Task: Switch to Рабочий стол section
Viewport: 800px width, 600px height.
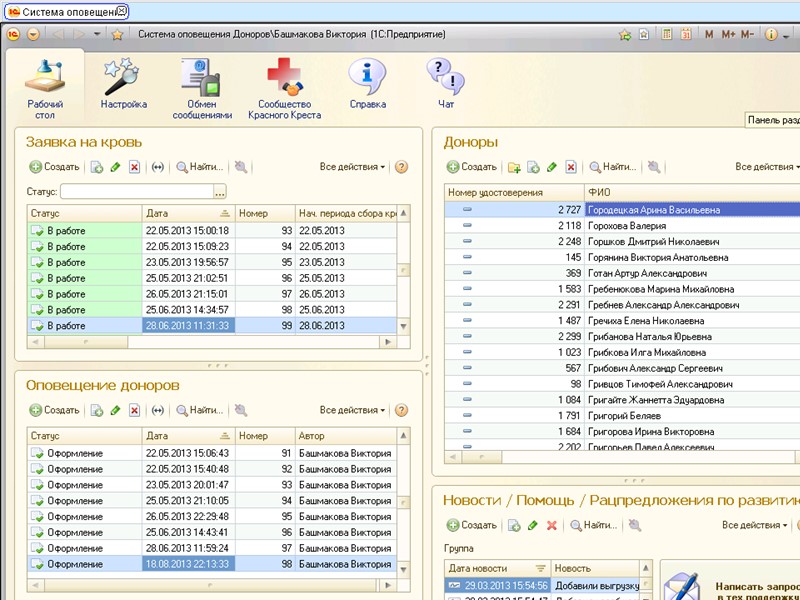Action: pos(46,84)
